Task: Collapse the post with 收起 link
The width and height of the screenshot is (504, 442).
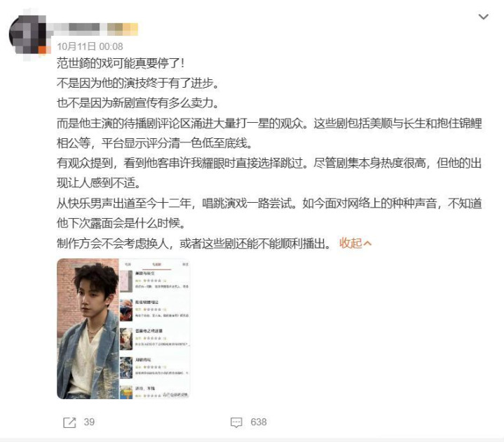Action: pos(350,243)
